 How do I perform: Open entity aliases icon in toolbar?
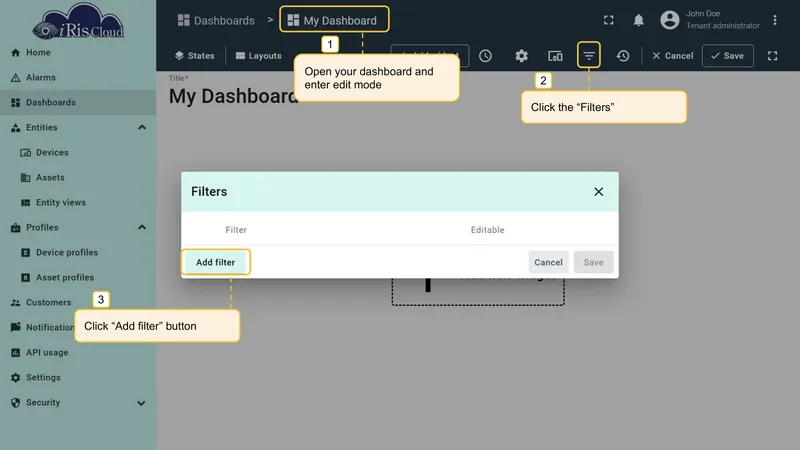[555, 56]
